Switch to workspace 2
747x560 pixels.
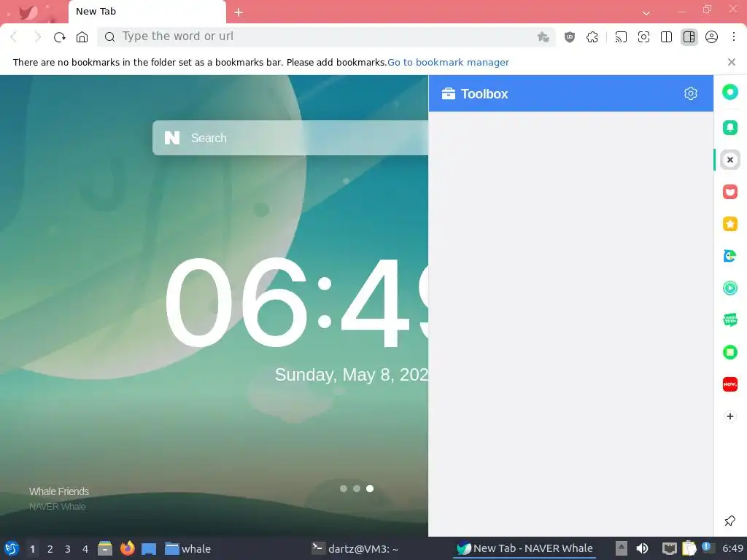50,549
